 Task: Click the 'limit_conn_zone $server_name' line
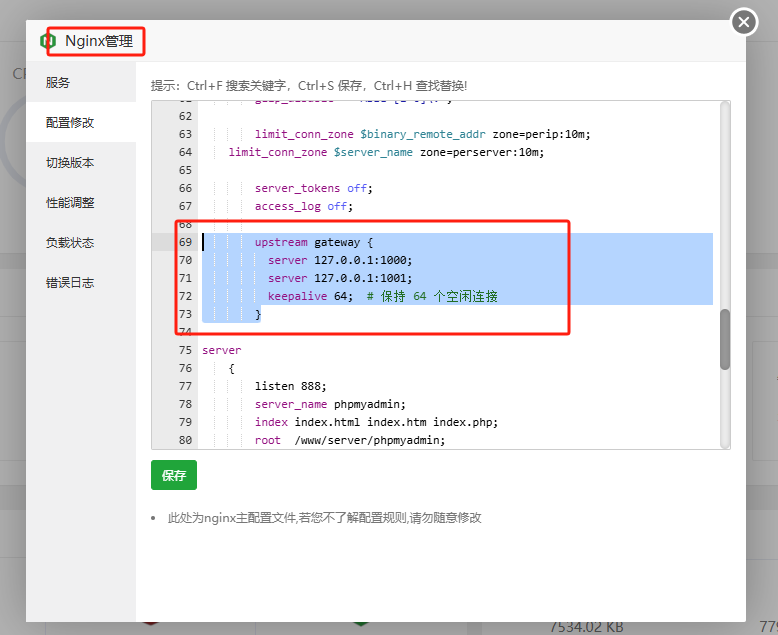386,152
